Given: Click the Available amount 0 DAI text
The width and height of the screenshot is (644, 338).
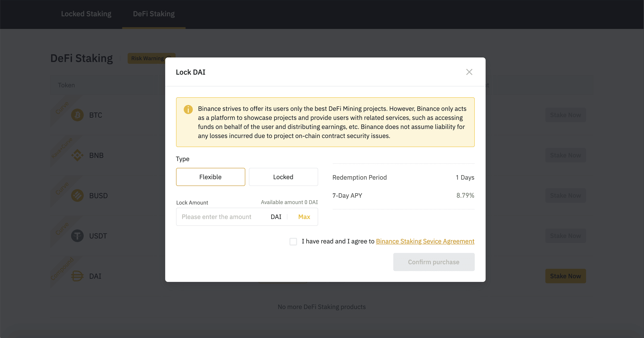Looking at the screenshot, I should pyautogui.click(x=289, y=202).
